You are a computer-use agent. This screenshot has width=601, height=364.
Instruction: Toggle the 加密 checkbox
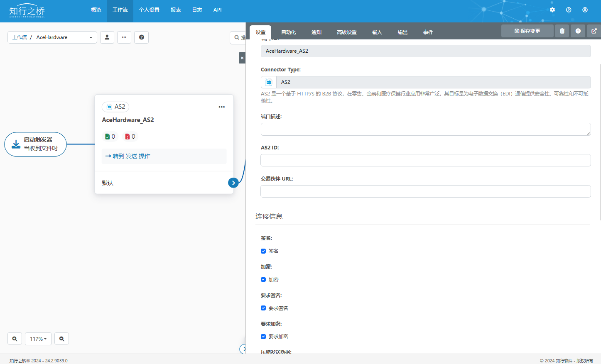263,280
